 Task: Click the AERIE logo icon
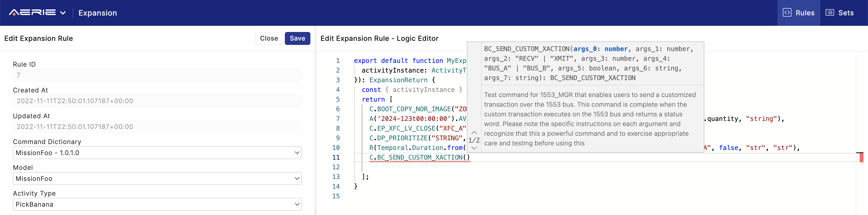pyautogui.click(x=32, y=13)
